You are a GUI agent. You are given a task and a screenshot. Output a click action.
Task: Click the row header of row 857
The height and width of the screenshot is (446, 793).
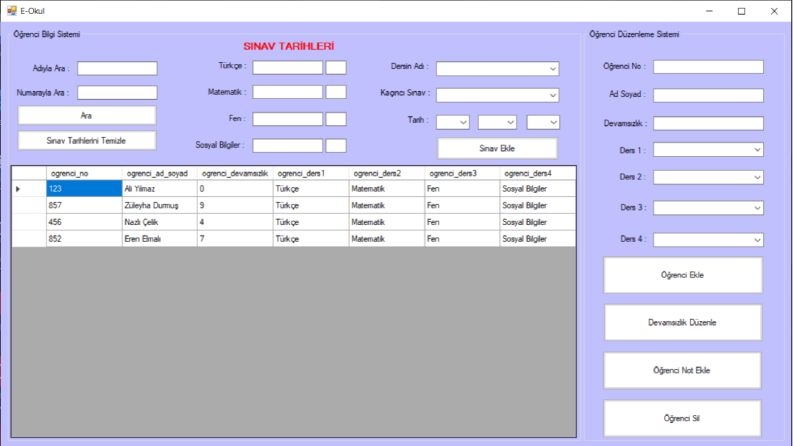[x=29, y=205]
